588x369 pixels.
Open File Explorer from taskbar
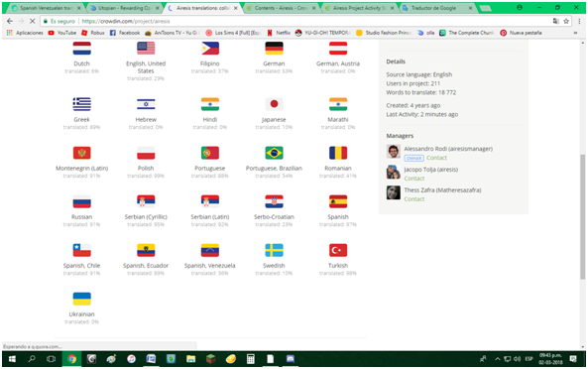[190, 359]
